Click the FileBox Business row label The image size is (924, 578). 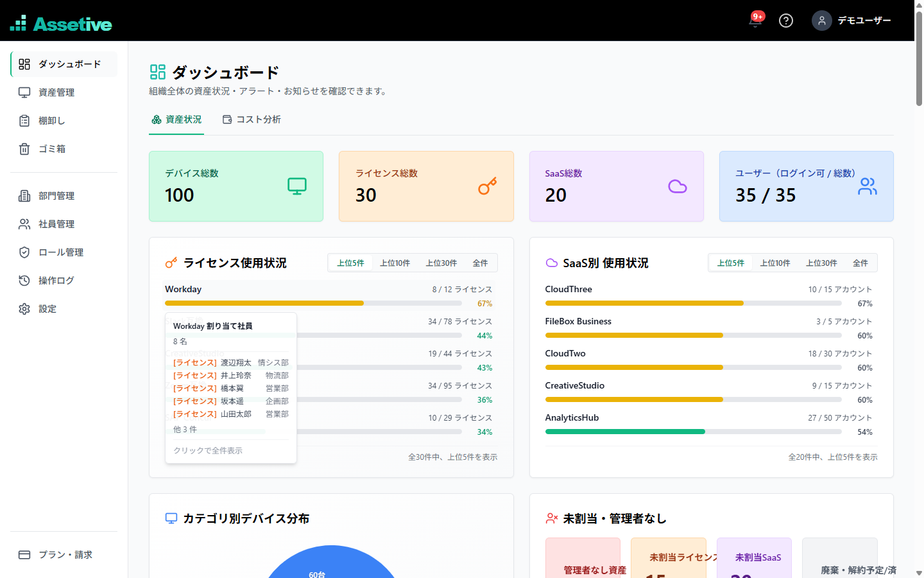click(578, 321)
